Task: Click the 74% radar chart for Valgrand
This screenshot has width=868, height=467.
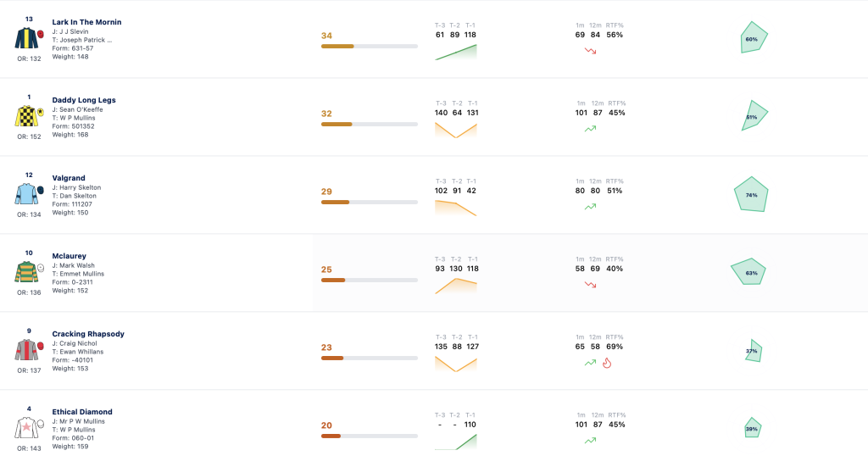Action: click(751, 194)
